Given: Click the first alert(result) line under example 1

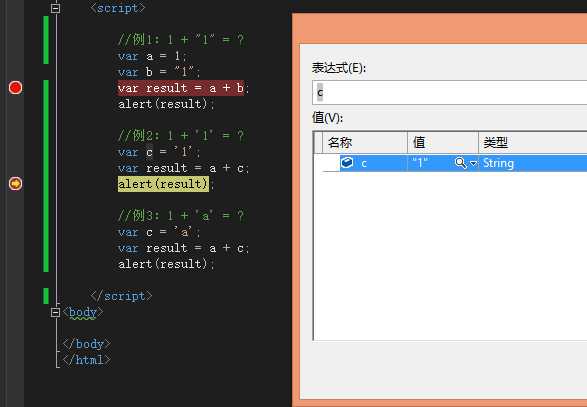Looking at the screenshot, I should click(x=166, y=104).
